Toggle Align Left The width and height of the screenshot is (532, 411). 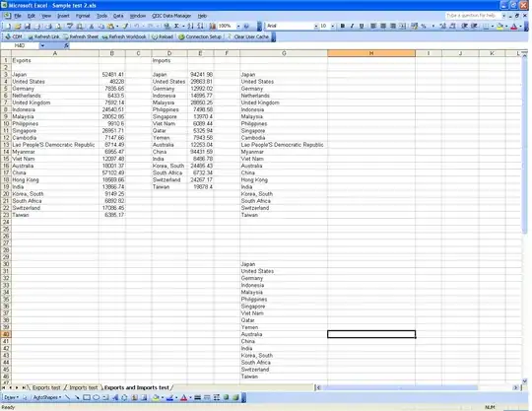click(x=372, y=26)
